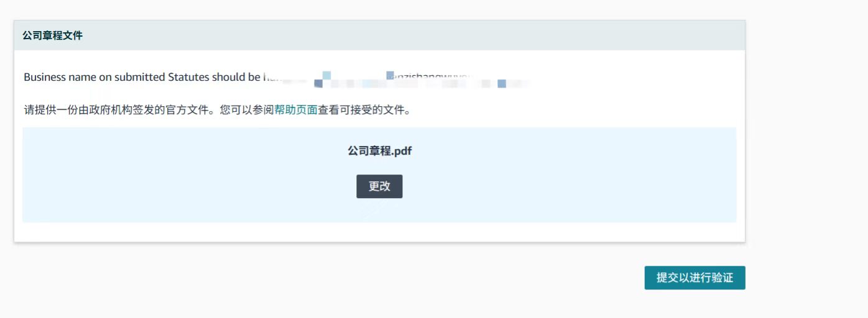Submit for verification with 提交以进行验证 button

[x=695, y=278]
